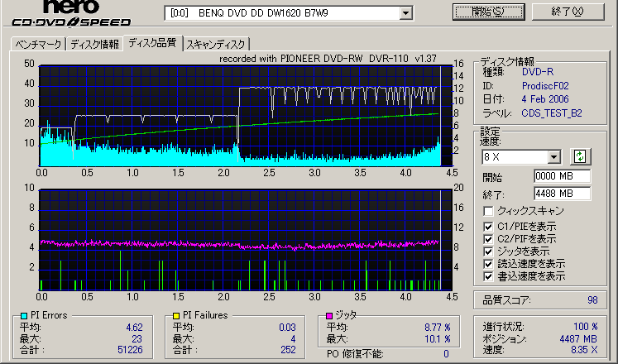
Task: Click the PI Errors 最大 value 23
Action: click(137, 339)
